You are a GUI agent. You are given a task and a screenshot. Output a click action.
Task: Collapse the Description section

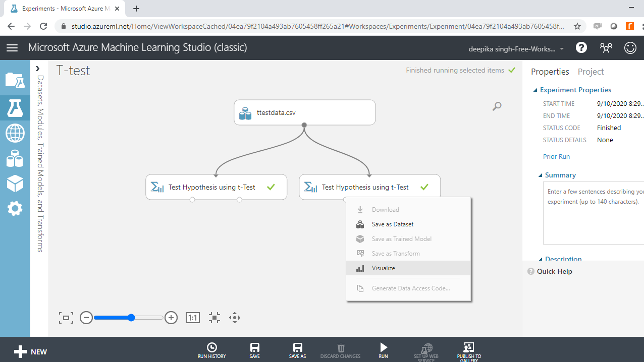tap(541, 259)
